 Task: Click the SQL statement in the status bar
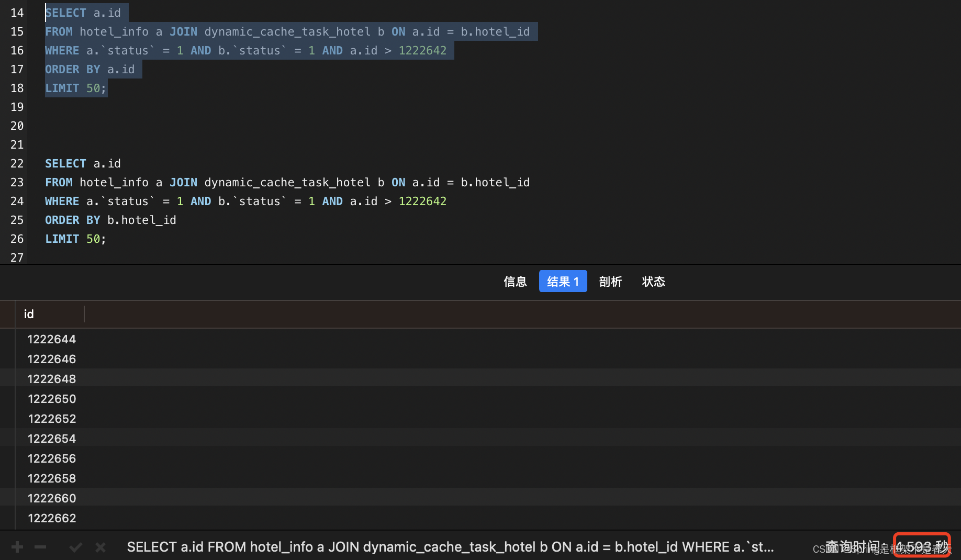pos(450,547)
